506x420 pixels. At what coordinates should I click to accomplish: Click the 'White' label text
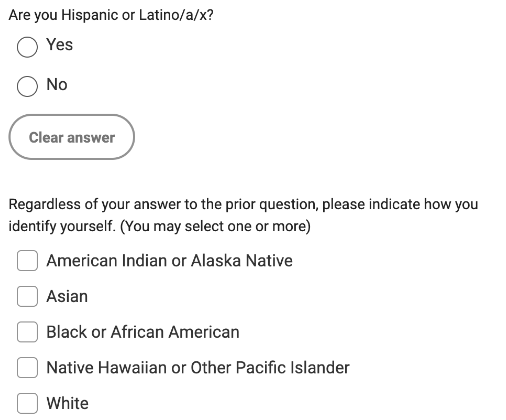[68, 403]
